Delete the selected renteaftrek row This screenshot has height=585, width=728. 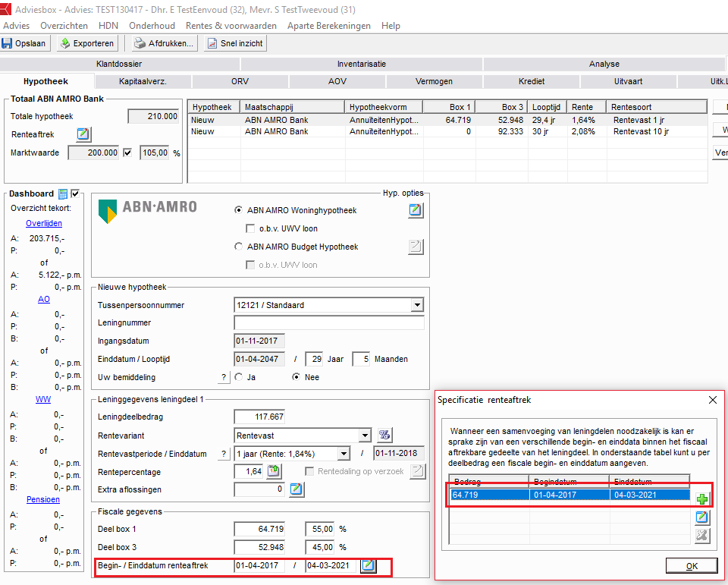click(702, 535)
